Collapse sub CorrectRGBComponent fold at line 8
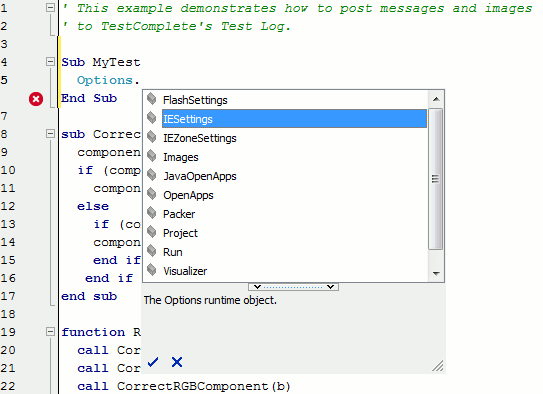Viewport: 543px width, 394px height. point(51,134)
